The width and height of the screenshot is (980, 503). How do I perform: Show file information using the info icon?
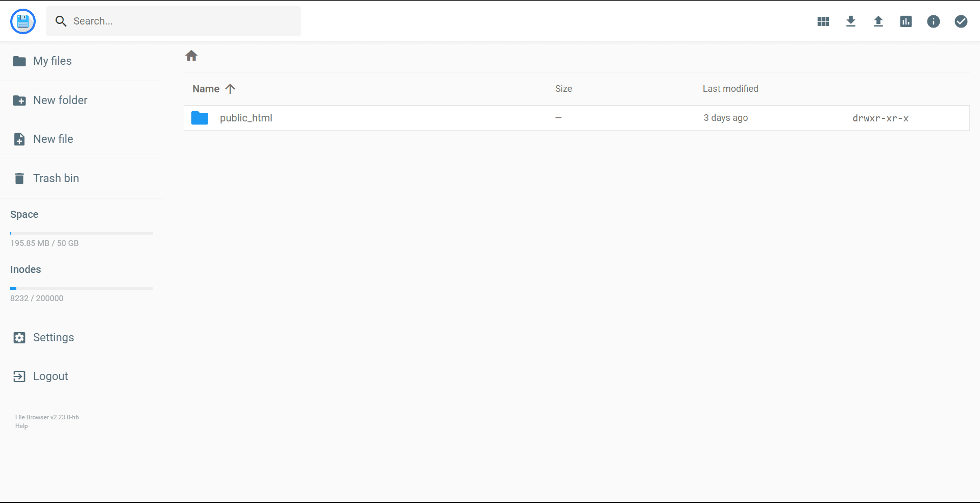click(x=934, y=21)
